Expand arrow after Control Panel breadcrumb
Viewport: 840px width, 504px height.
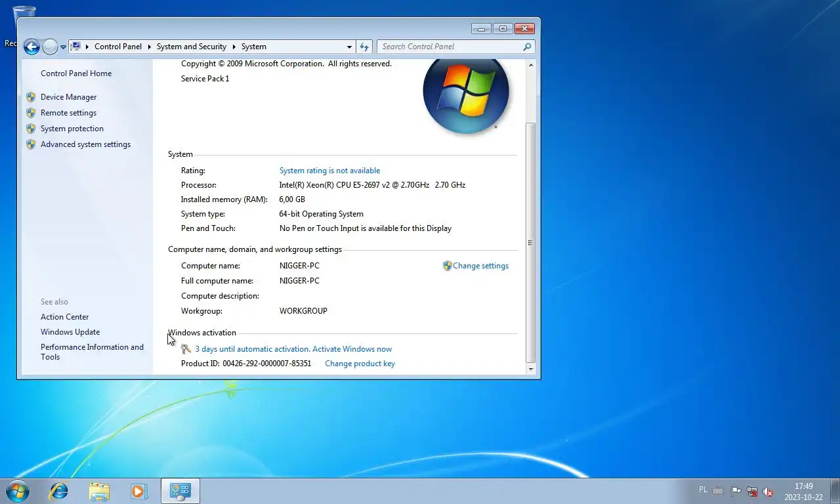coord(150,47)
